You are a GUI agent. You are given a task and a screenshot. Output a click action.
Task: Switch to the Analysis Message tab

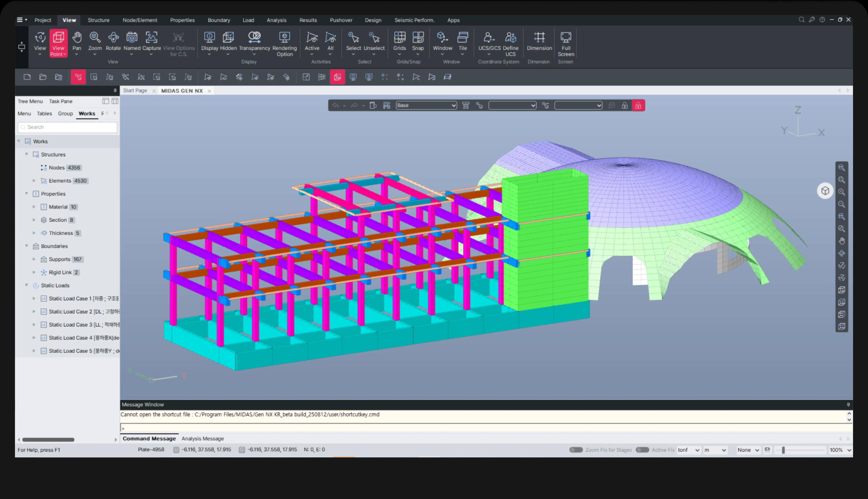[x=203, y=438]
